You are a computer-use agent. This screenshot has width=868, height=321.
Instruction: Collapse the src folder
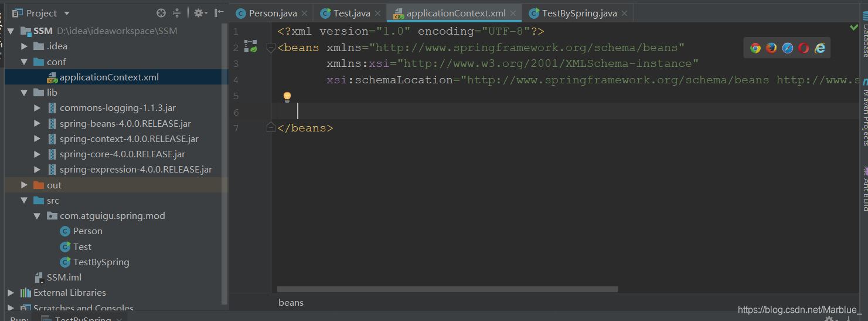click(24, 200)
